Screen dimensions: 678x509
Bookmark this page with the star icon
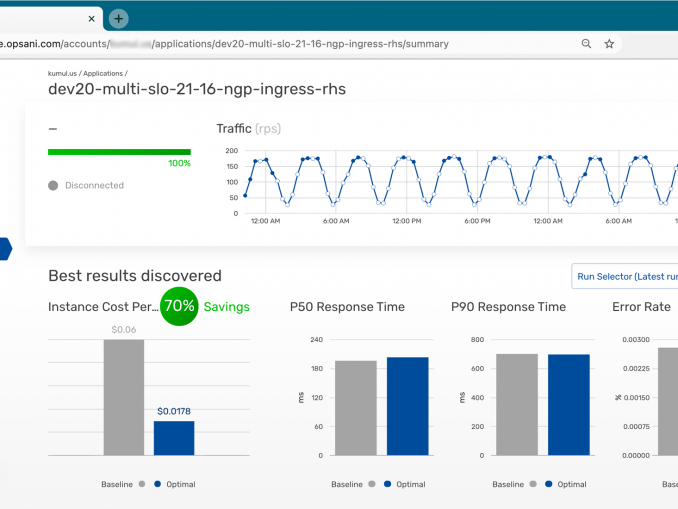coord(609,44)
